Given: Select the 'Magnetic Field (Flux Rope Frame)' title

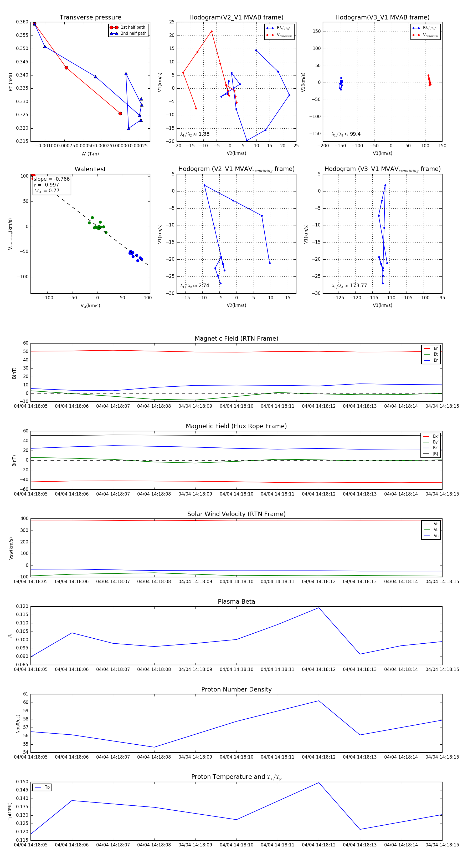Looking at the screenshot, I should pos(236,426).
